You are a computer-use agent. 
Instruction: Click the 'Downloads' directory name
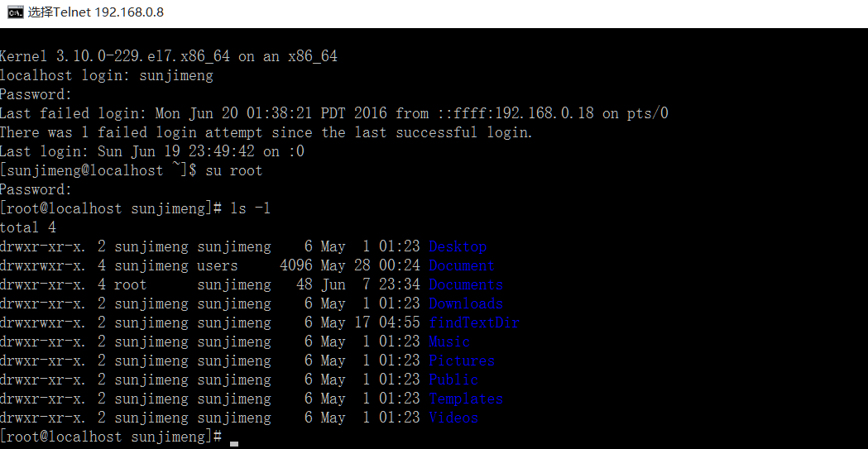[x=466, y=303]
